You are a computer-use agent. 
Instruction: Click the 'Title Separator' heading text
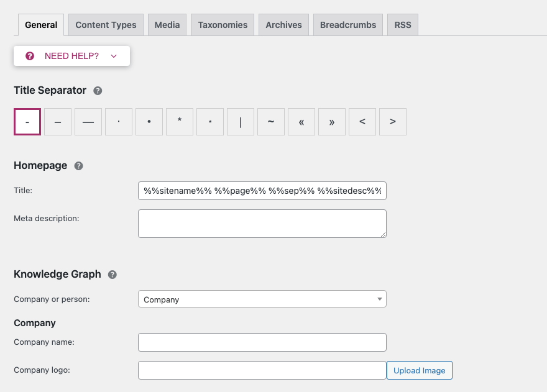[50, 90]
